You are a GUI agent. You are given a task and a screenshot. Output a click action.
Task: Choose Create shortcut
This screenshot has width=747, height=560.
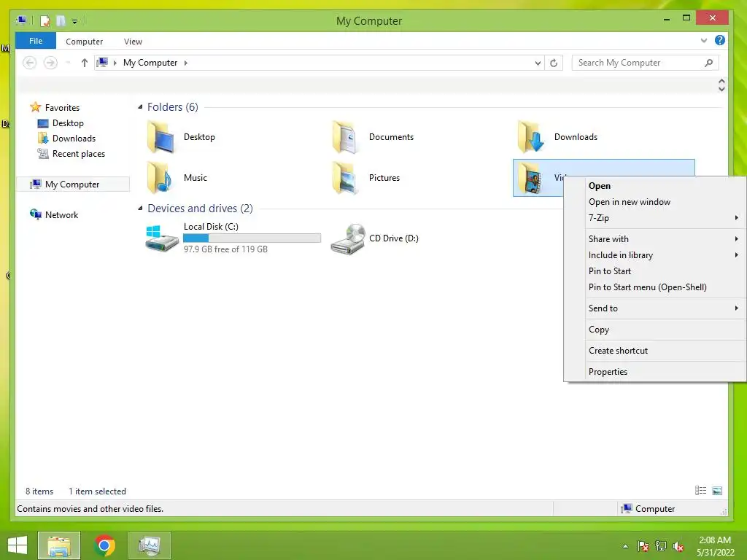[x=654, y=351]
